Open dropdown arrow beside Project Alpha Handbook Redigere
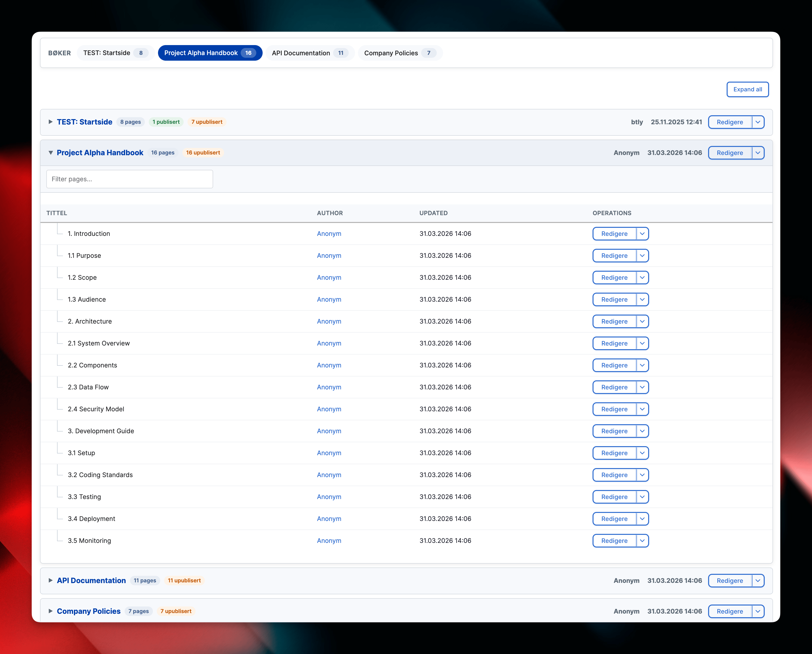 coord(758,153)
